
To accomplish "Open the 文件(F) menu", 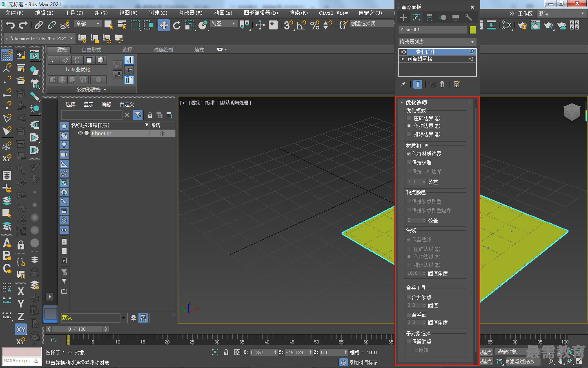I will tap(15, 13).
